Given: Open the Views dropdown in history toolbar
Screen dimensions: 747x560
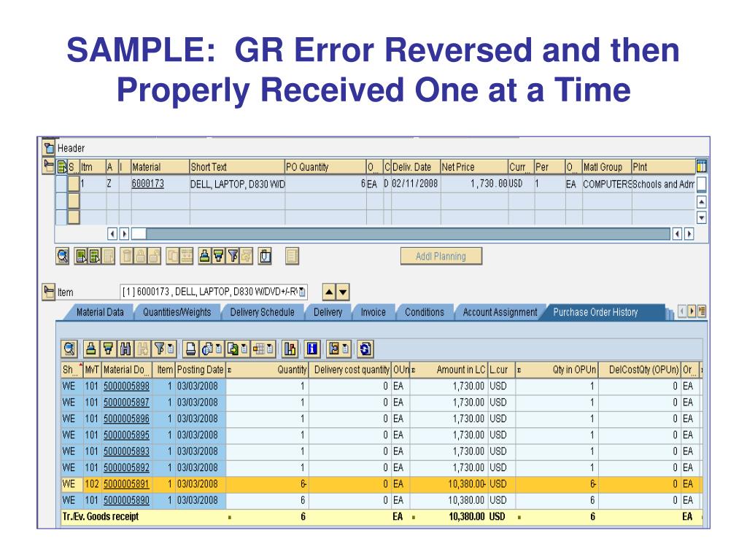Looking at the screenshot, I should tap(212, 349).
